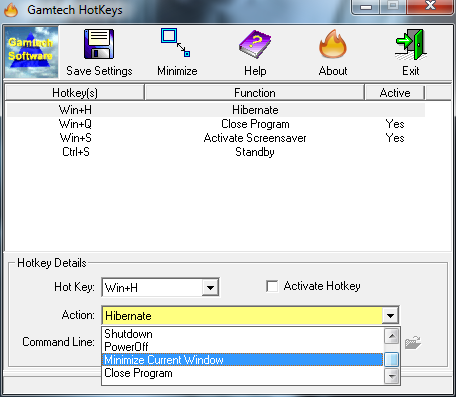Click the Action list scrollbar down arrow
Screen dimensions: 456x397
(x=392, y=377)
